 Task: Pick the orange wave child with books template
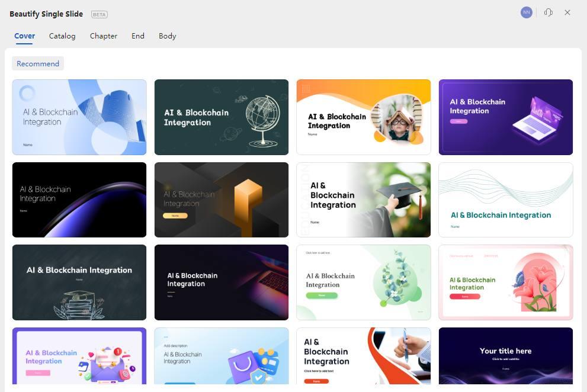click(364, 117)
